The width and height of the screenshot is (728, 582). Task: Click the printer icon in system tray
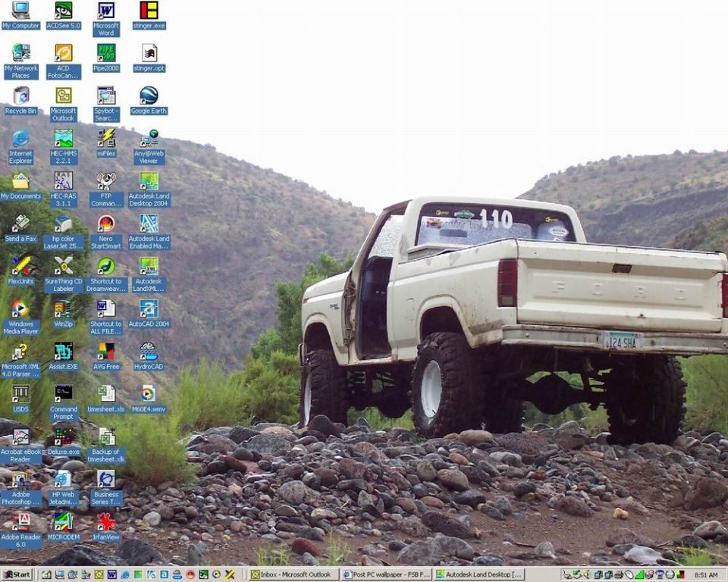tap(619, 574)
